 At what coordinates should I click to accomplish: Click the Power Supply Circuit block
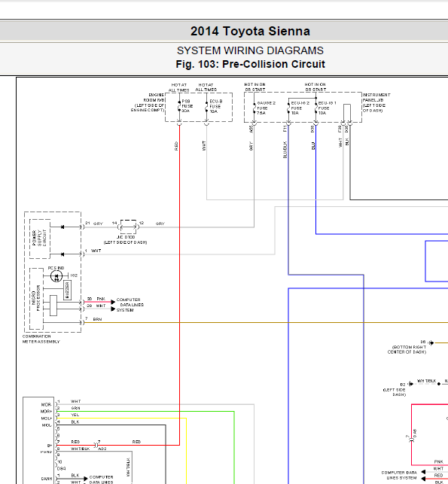(40, 239)
